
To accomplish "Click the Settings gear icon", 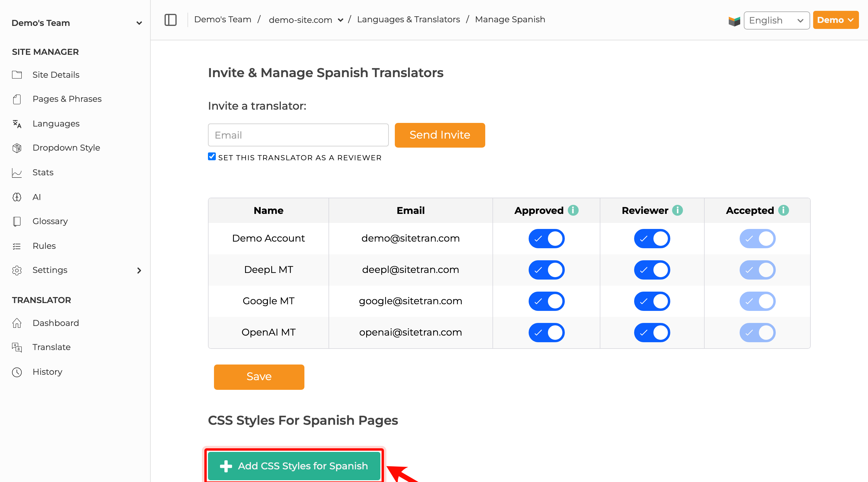I will [17, 270].
